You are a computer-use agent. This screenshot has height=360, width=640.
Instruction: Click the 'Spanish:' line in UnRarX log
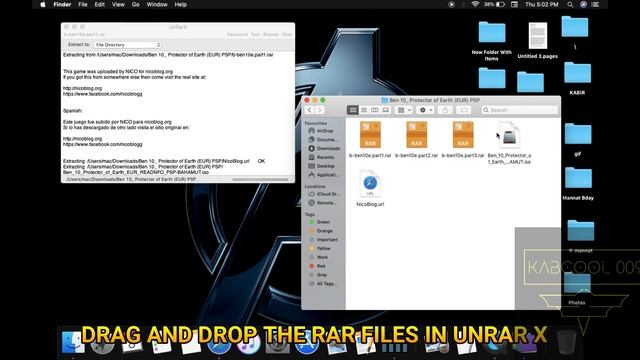coord(73,111)
